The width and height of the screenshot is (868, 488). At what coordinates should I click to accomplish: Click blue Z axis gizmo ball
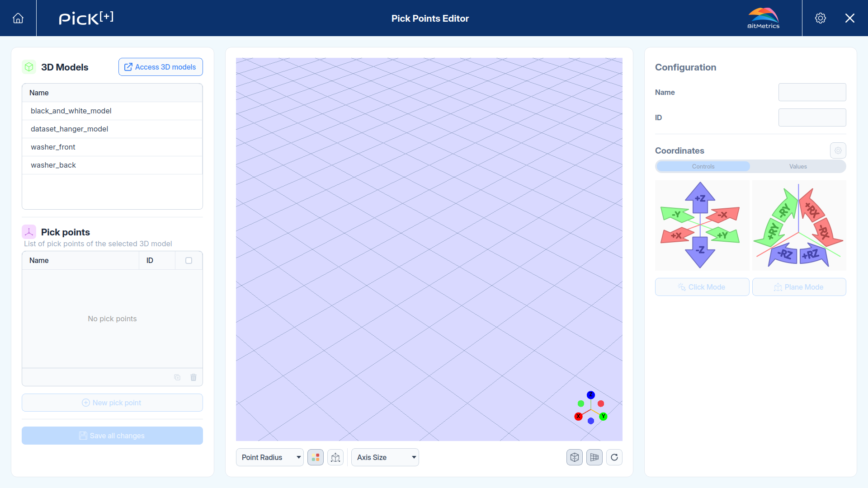tap(591, 395)
